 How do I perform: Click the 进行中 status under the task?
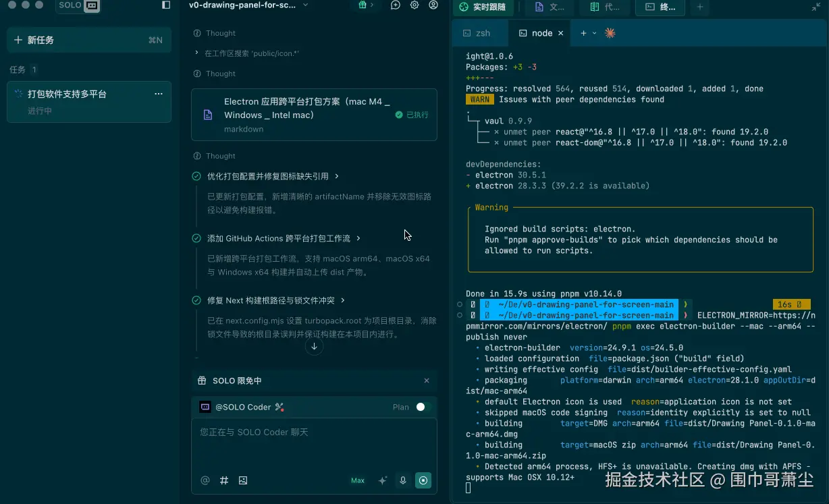[40, 111]
